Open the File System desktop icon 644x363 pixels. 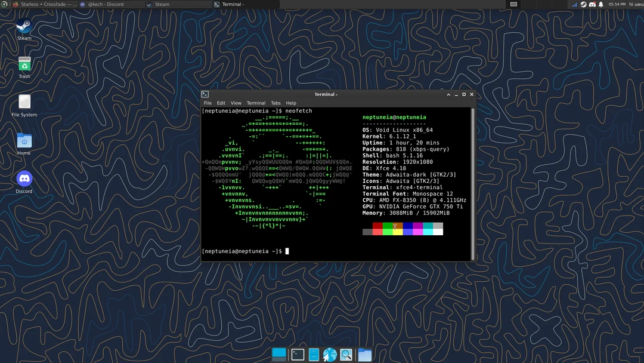(24, 101)
